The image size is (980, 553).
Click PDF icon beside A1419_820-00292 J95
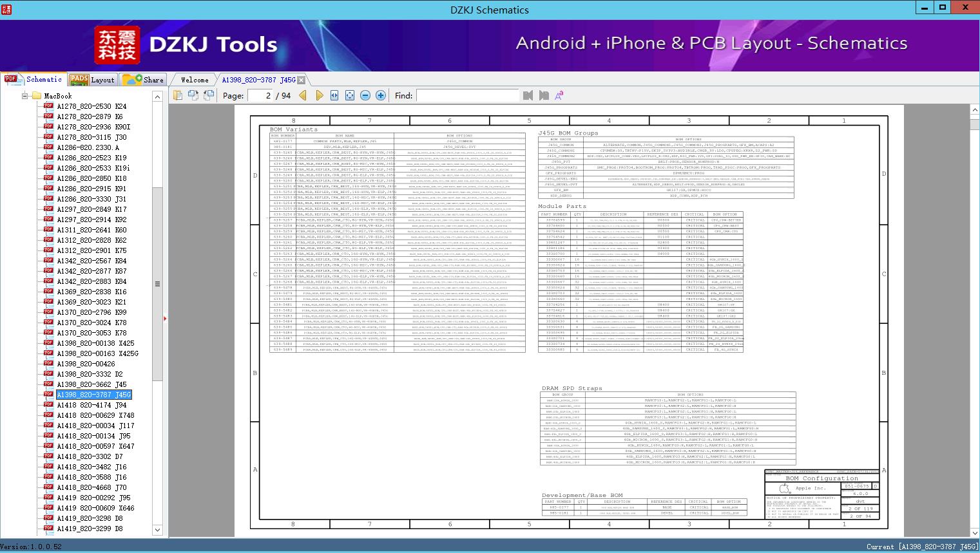[x=48, y=497]
